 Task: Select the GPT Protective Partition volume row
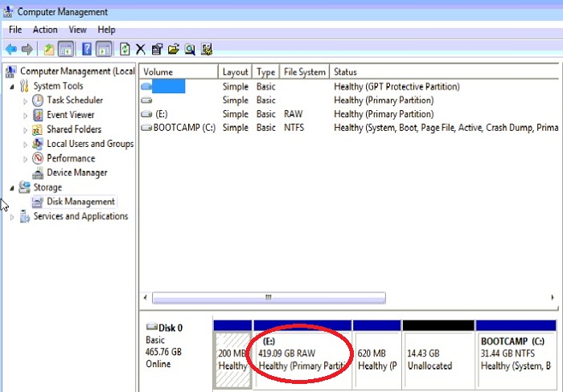click(x=349, y=87)
